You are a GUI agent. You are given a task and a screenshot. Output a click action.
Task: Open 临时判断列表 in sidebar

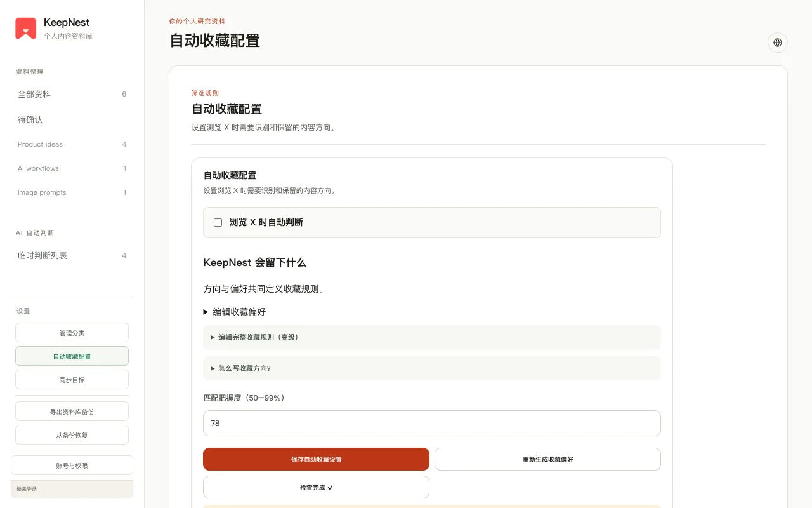[x=72, y=255]
